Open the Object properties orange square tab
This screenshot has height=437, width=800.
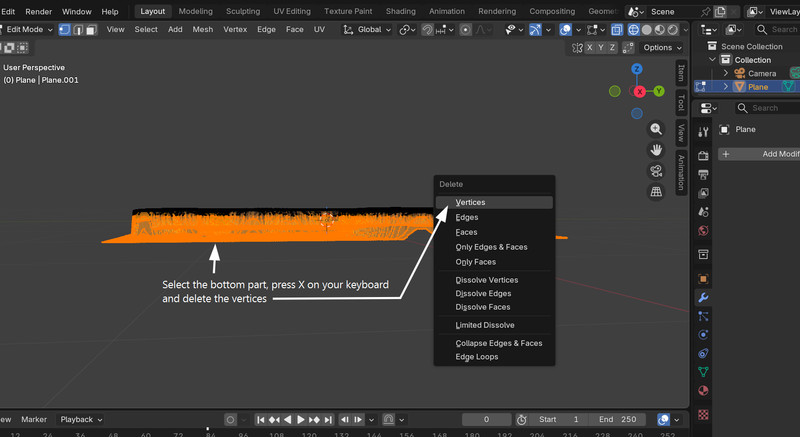click(x=703, y=279)
